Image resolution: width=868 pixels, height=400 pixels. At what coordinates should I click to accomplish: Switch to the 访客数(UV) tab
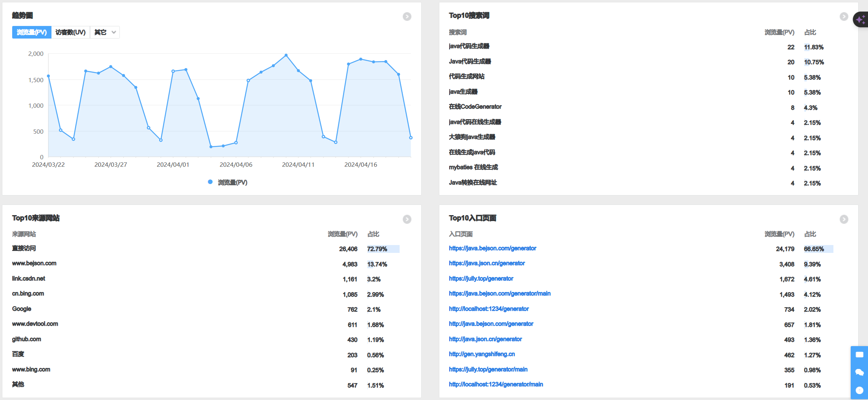71,32
